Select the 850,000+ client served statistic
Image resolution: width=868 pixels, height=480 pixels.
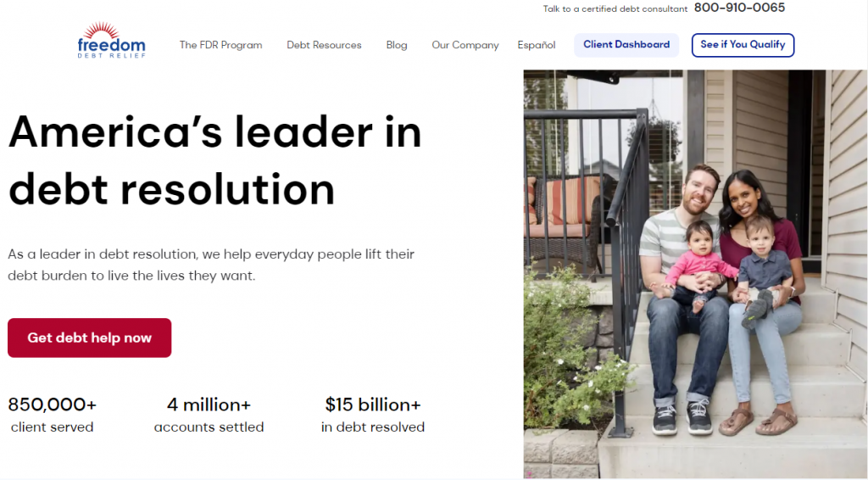coord(53,415)
